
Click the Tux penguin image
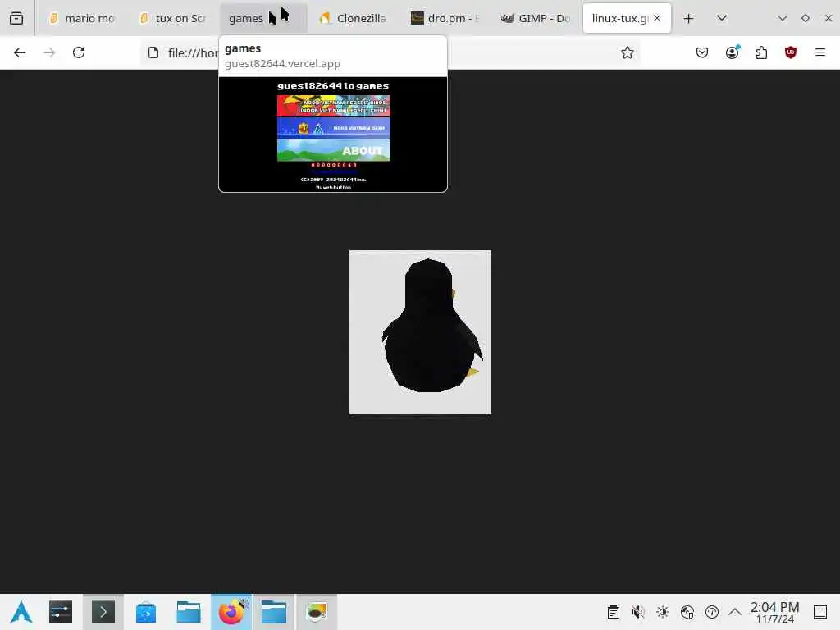(420, 332)
